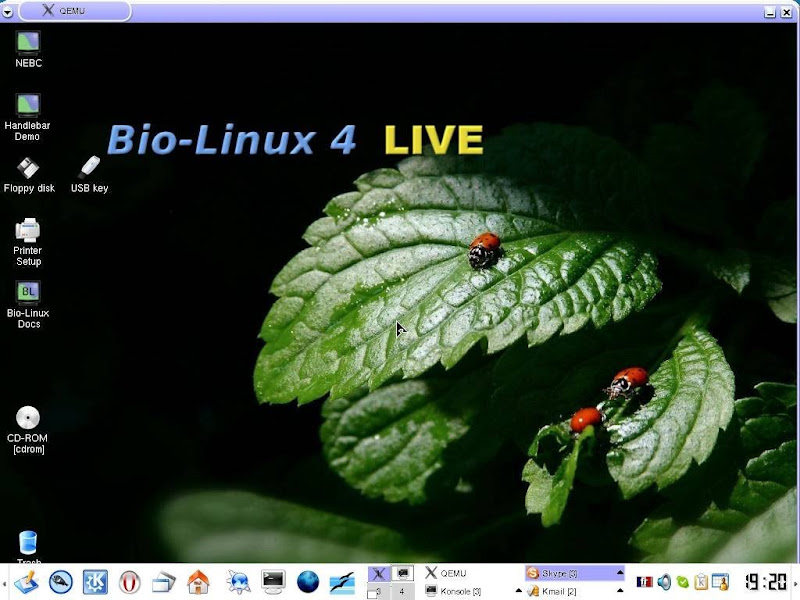Click the round bird icon in panel

pos(61,581)
